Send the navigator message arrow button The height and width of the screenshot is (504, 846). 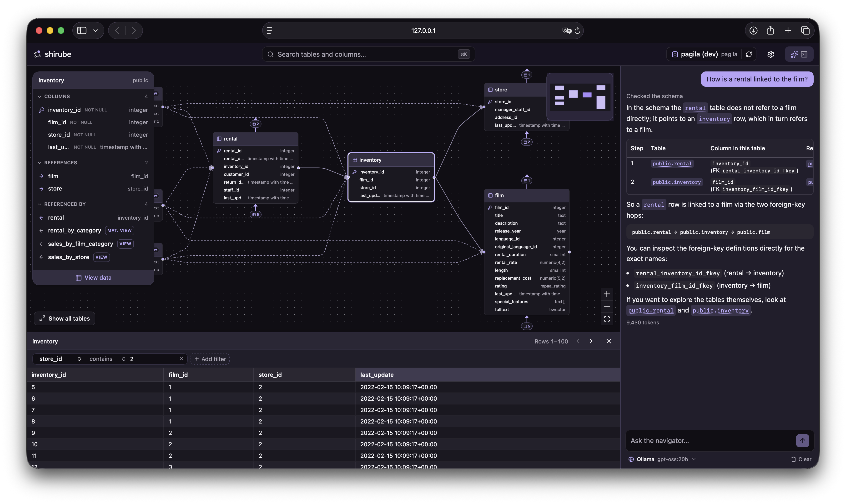[802, 440]
